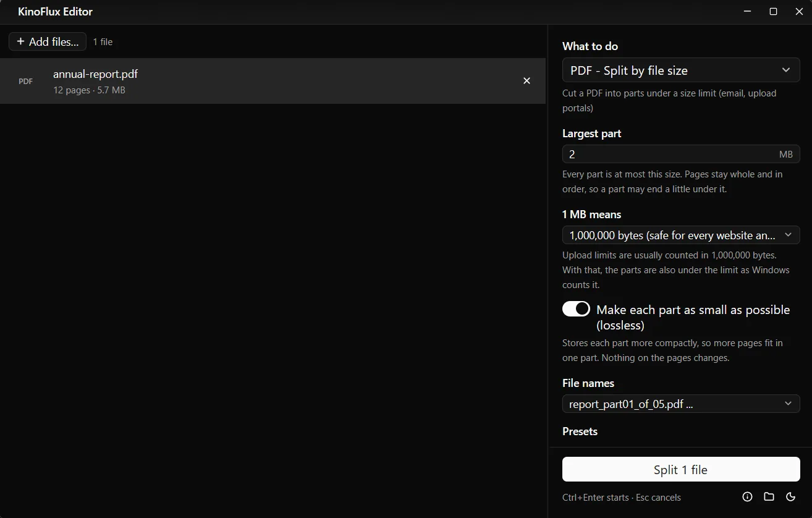The image size is (812, 518).
Task: Click the Presets section heading
Action: tap(580, 431)
